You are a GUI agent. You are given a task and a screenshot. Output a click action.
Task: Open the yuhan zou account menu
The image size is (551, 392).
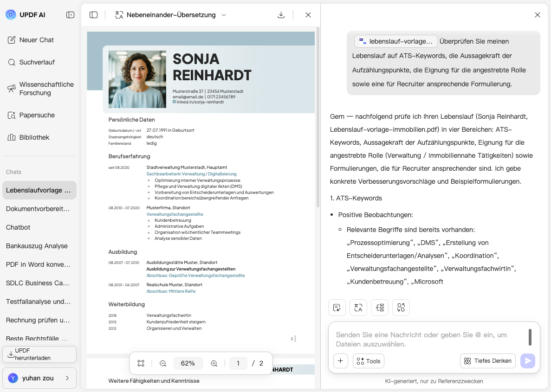click(x=39, y=378)
